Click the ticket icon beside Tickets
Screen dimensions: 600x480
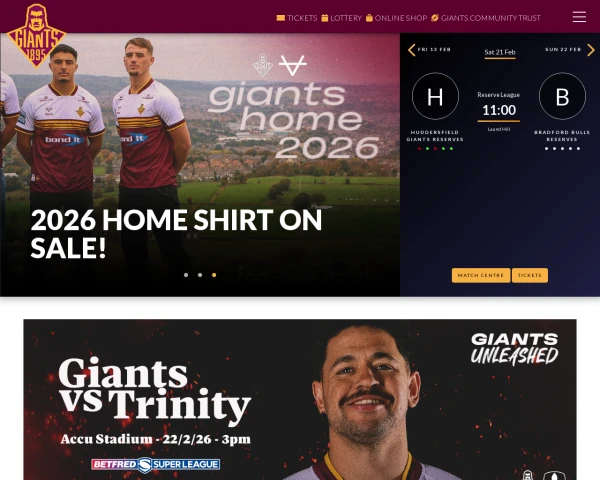coord(280,18)
